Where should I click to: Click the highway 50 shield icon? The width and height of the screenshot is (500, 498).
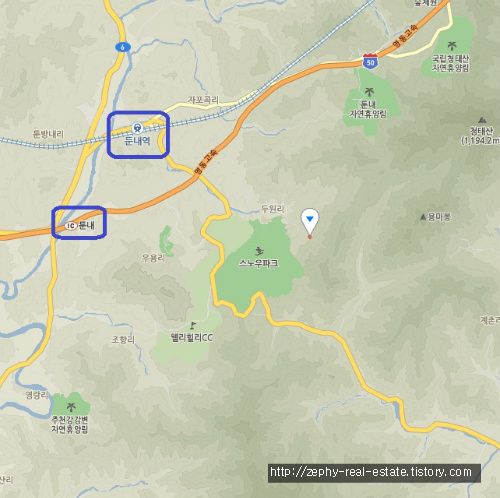point(370,62)
